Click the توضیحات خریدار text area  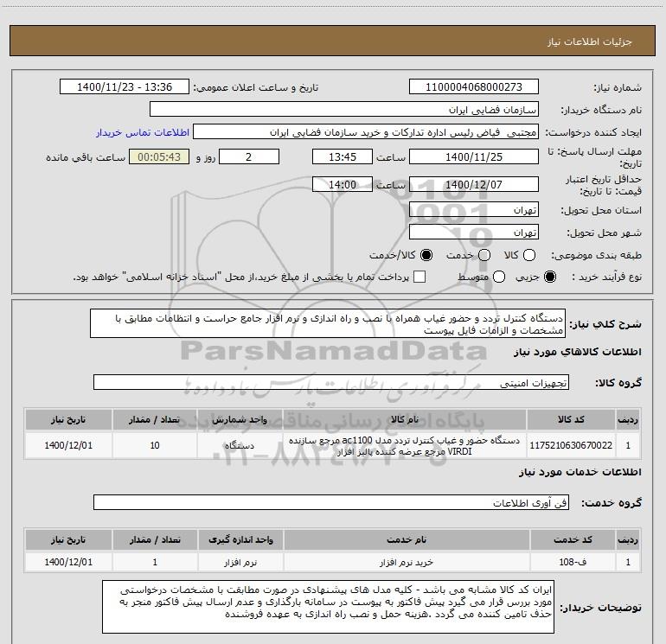[328, 607]
